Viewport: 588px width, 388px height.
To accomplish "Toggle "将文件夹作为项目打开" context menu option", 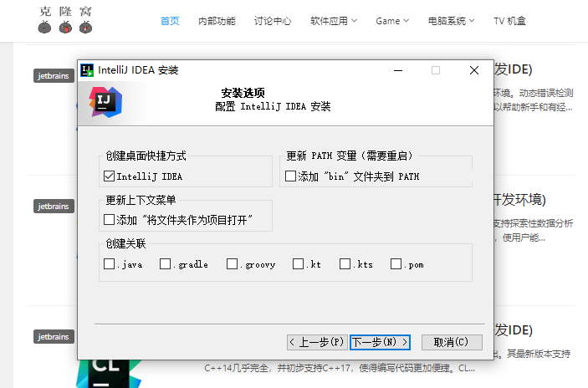I will pos(109,219).
